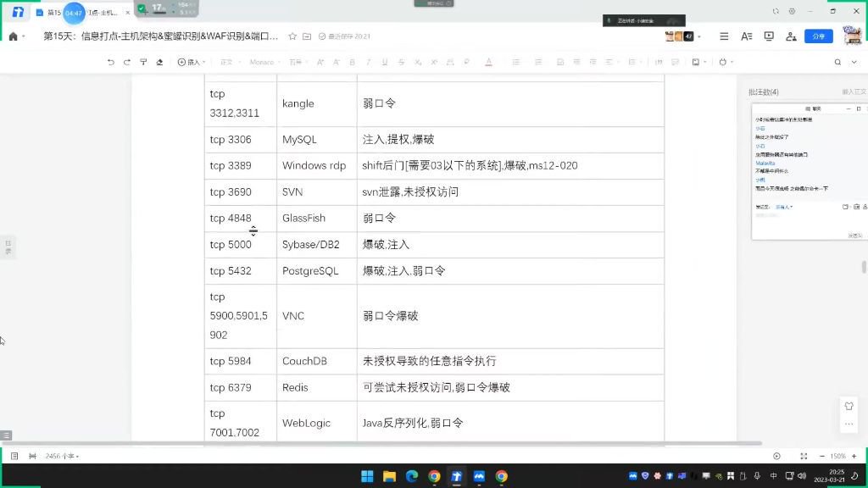
Task: Open the Monaco font dropdown
Action: (x=264, y=62)
